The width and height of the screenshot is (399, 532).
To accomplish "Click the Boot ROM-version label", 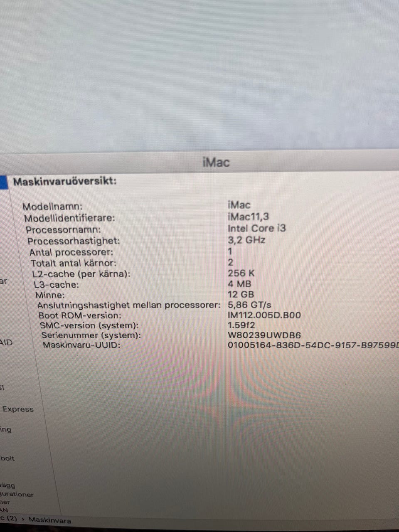I will coord(80,315).
